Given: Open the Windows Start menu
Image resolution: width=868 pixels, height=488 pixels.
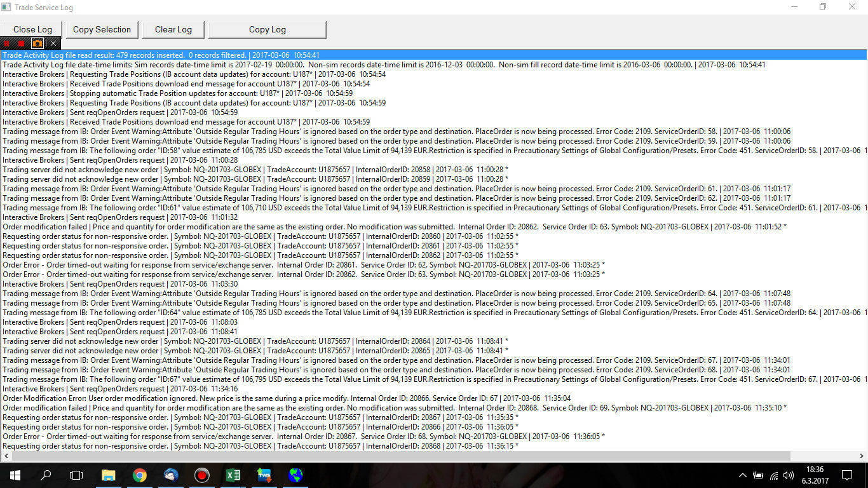Looking at the screenshot, I should point(15,475).
